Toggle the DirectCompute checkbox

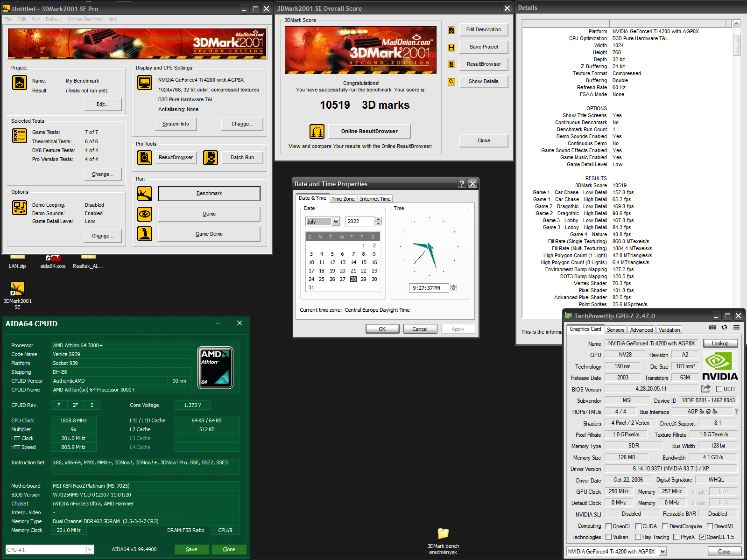click(665, 526)
